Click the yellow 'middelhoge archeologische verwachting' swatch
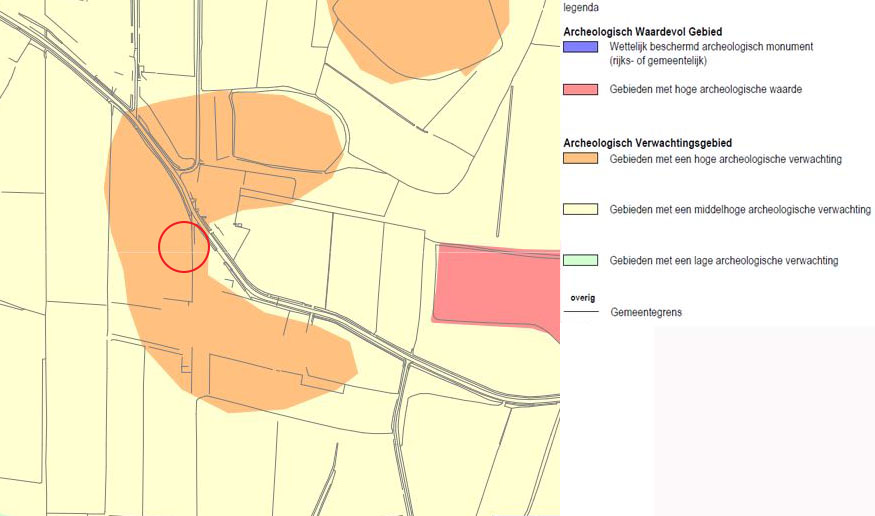The width and height of the screenshot is (875, 516). pyautogui.click(x=580, y=209)
